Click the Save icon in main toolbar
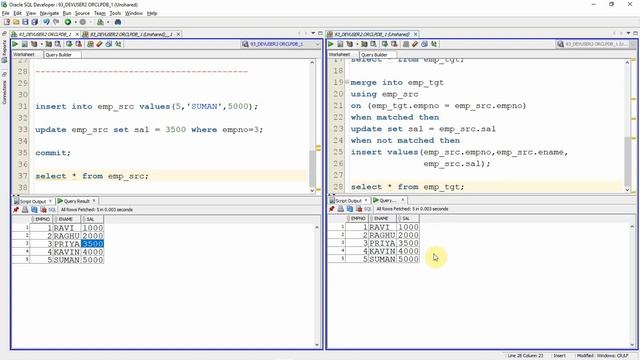Viewport: 640px width, 360px height. (25, 22)
